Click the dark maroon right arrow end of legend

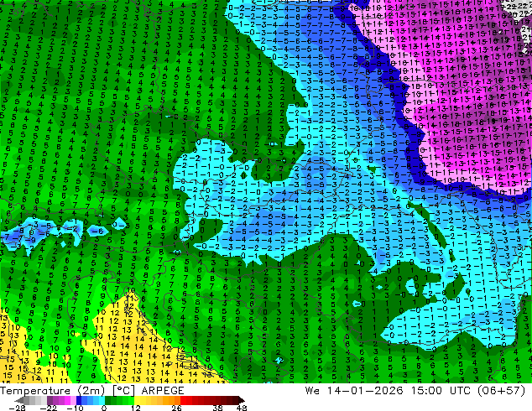pos(241,400)
